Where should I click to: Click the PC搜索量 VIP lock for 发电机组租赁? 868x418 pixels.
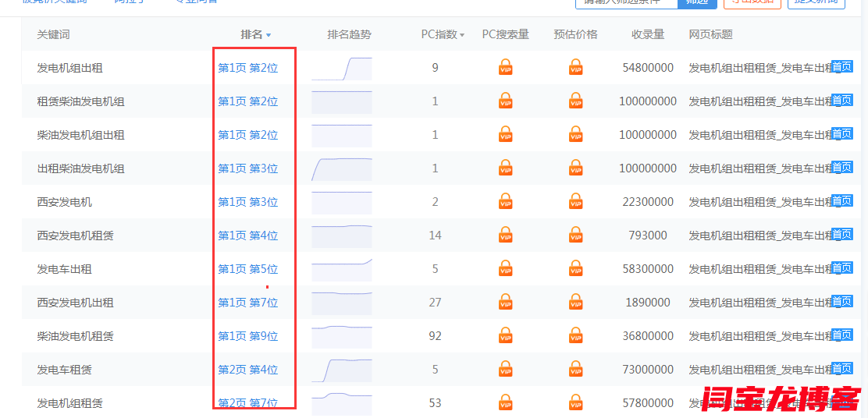coord(505,402)
